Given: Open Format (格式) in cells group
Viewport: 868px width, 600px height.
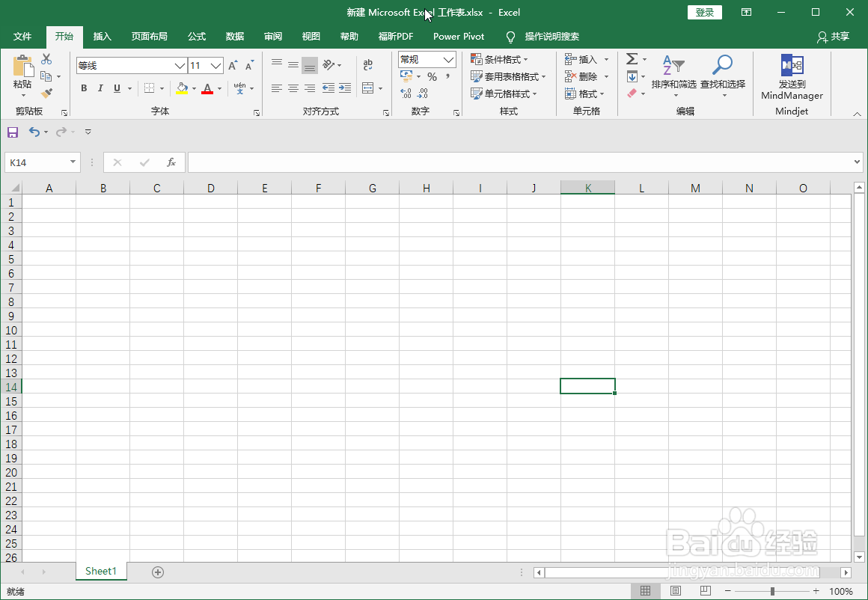Looking at the screenshot, I should click(x=584, y=94).
